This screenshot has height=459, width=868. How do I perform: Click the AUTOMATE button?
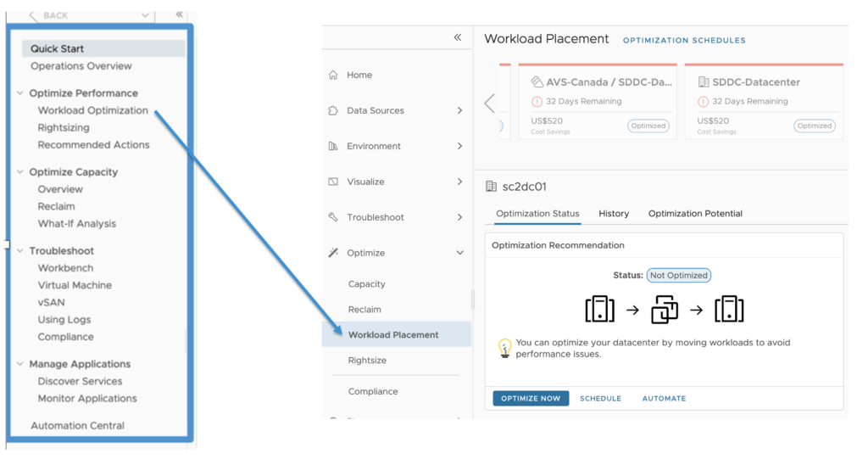pos(664,399)
